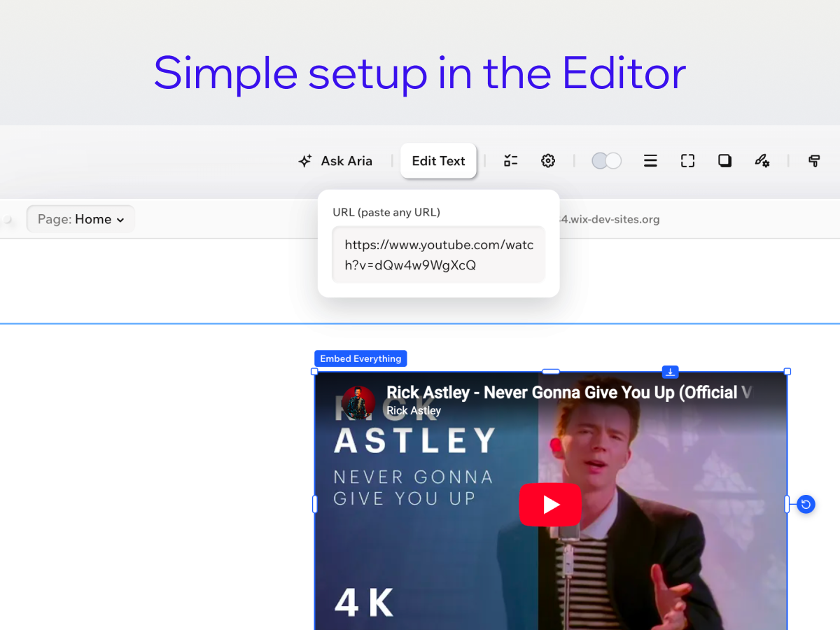The height and width of the screenshot is (630, 840).
Task: Click the Rick Astley channel avatar
Action: tap(358, 403)
